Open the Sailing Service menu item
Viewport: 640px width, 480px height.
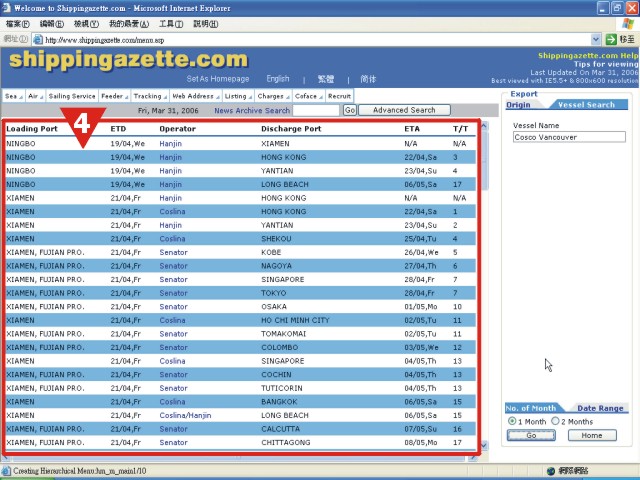(72, 96)
